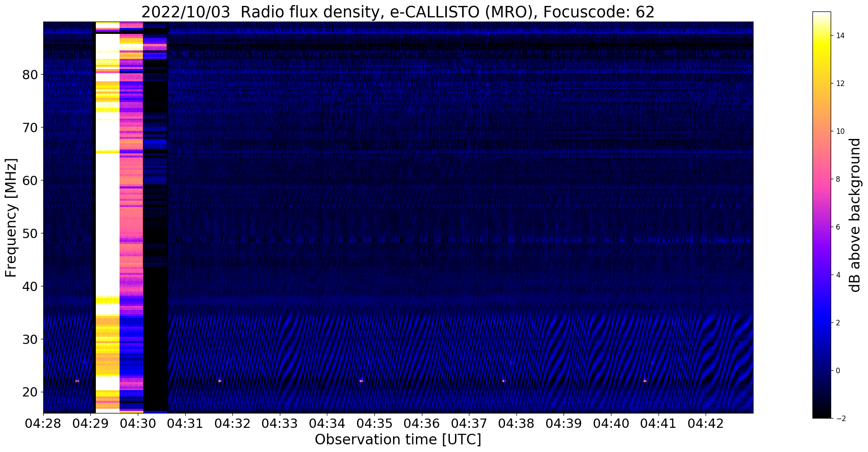Click the bright white burst column near 04:29

(108, 217)
